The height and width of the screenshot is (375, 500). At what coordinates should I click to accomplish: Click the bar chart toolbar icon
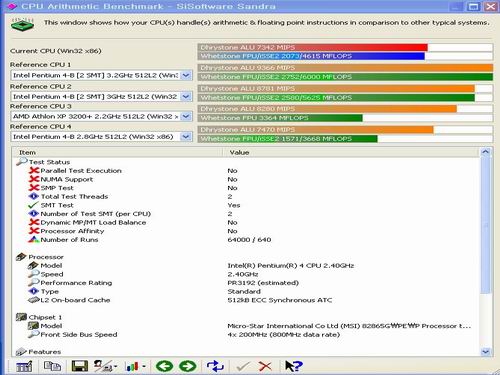[x=132, y=366]
